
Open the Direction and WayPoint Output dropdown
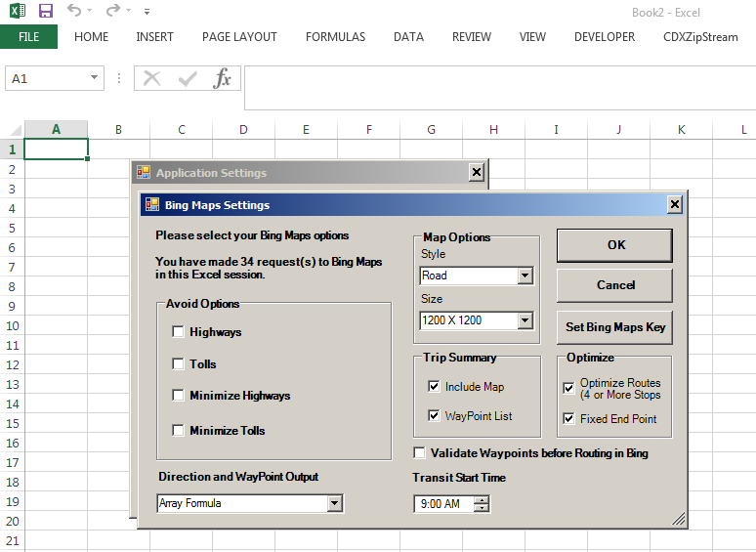(335, 503)
